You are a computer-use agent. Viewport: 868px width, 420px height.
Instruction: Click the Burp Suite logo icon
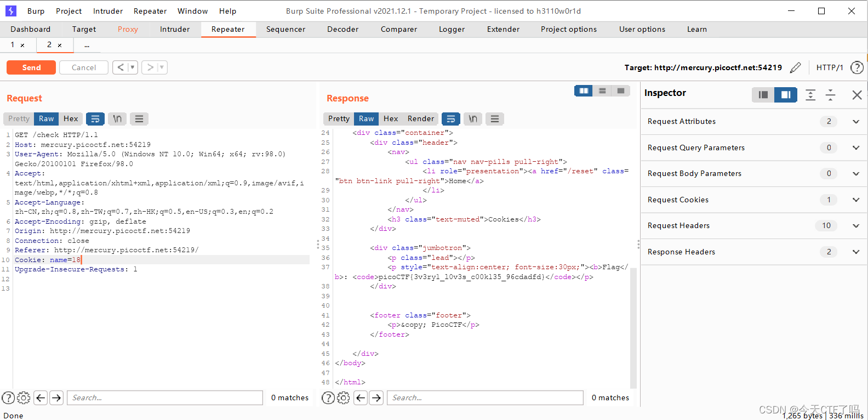click(10, 10)
